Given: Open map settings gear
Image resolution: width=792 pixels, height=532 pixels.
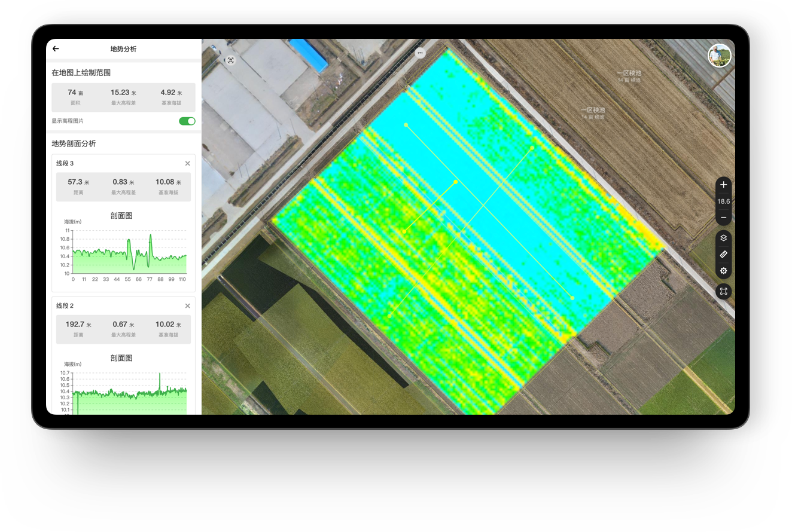Looking at the screenshot, I should (723, 271).
